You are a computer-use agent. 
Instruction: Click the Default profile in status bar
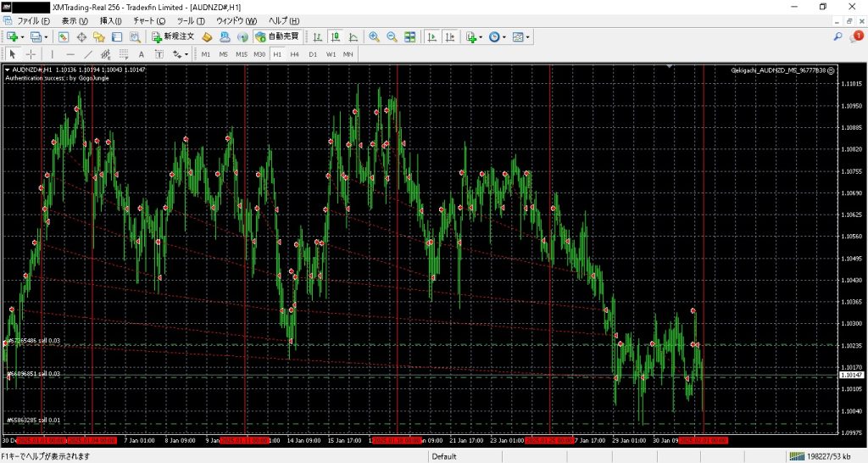(x=444, y=457)
